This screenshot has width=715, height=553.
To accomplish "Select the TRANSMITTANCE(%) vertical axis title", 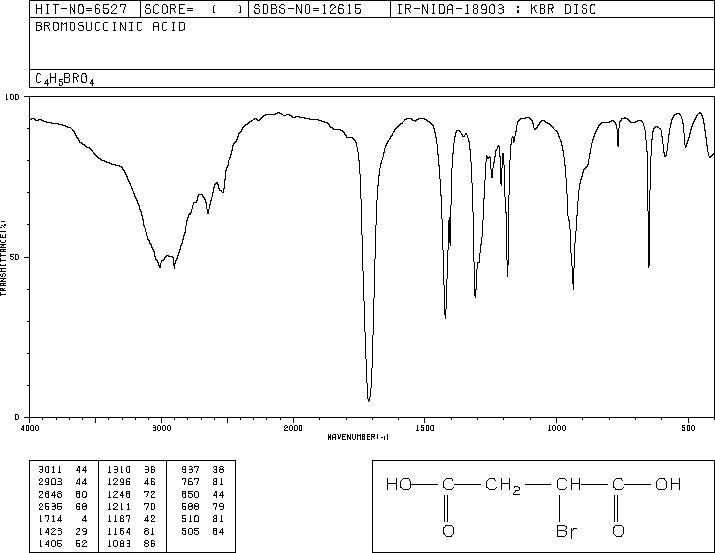I will [3, 258].
